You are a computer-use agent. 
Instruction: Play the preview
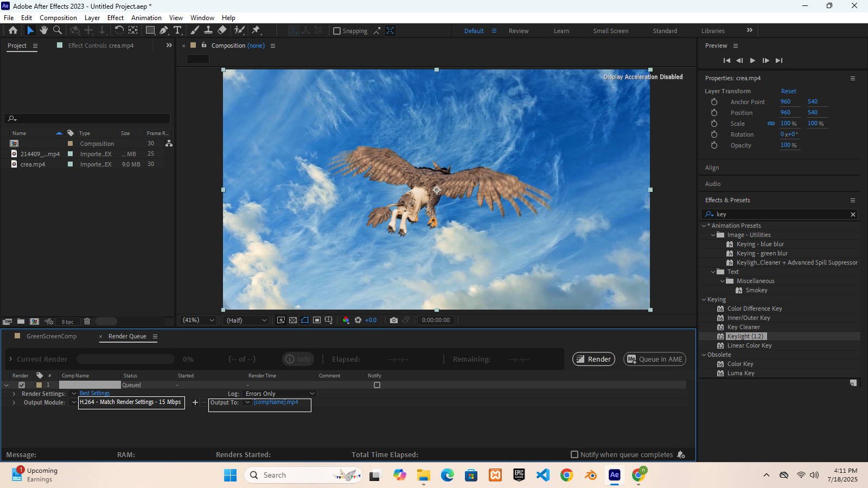(x=752, y=60)
